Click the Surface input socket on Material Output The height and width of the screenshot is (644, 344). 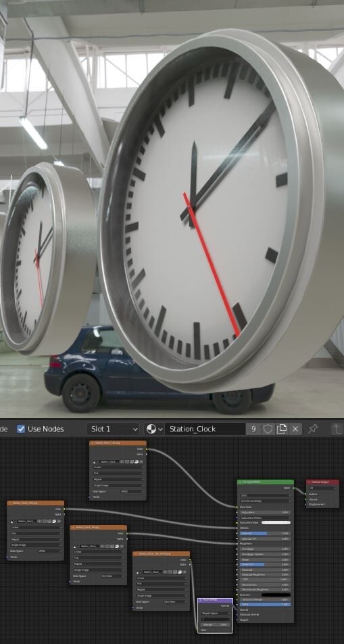click(x=306, y=494)
